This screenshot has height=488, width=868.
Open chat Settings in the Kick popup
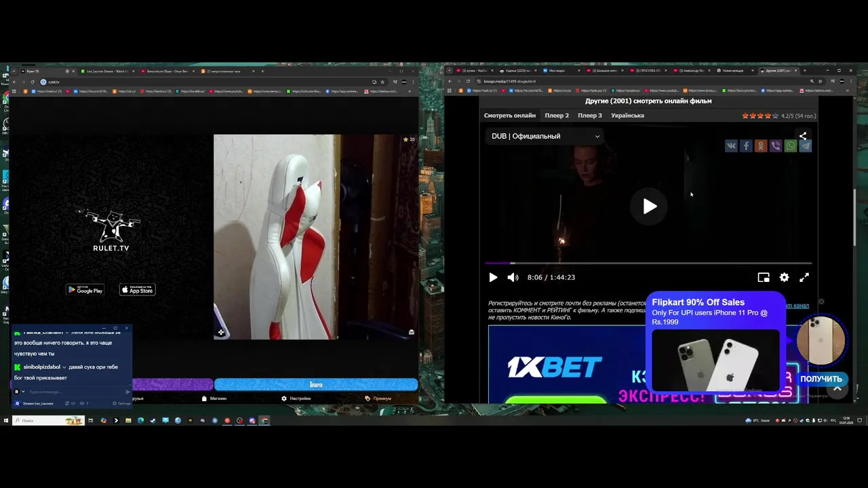point(123,403)
